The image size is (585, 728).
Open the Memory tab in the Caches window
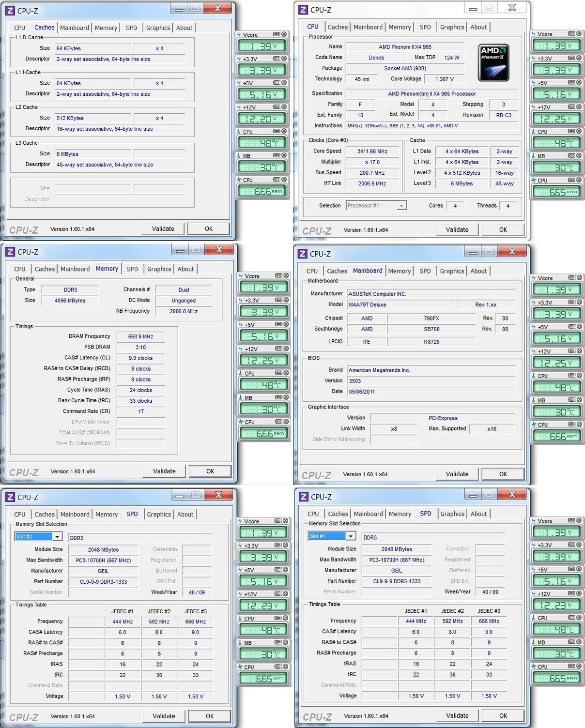106,28
